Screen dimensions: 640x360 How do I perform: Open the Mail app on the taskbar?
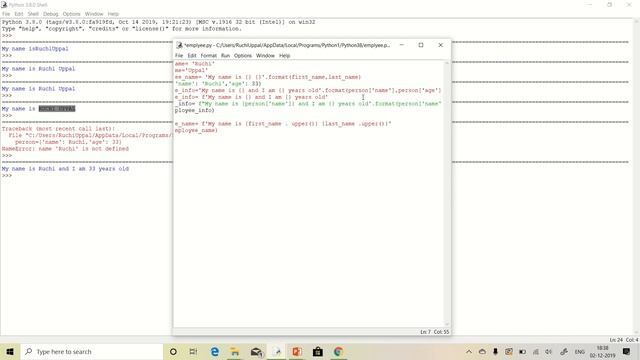(x=256, y=351)
